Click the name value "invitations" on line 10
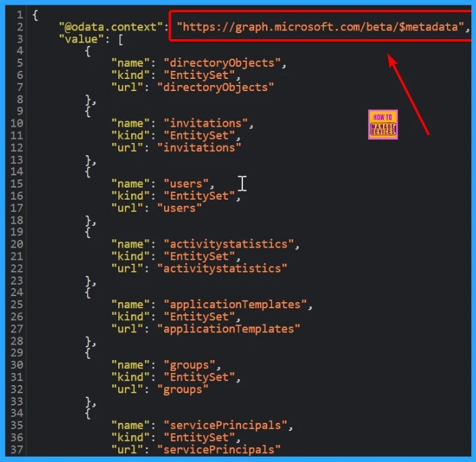 click(x=205, y=123)
